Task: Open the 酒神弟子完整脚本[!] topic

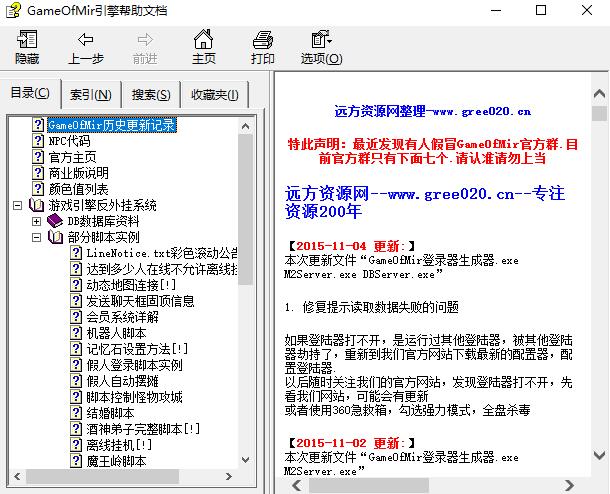Action: (143, 429)
